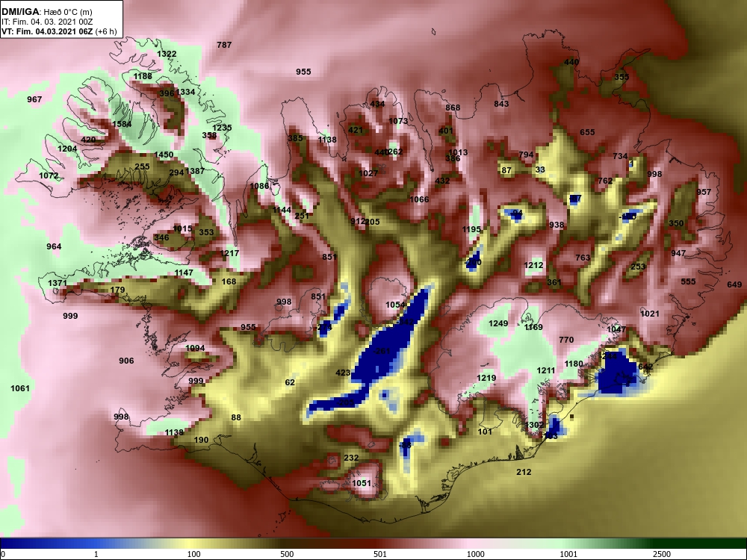Select the value 62 on the map
747x560 pixels.
tap(290, 382)
